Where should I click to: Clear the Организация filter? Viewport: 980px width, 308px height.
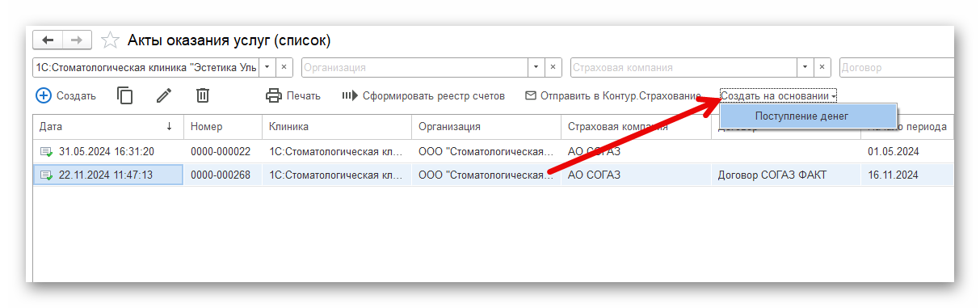(x=553, y=68)
